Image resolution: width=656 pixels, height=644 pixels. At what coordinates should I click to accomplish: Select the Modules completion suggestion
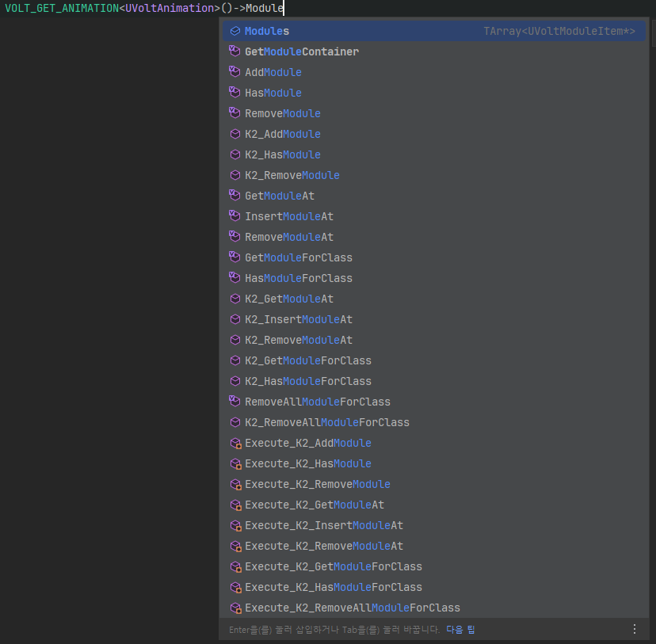pos(267,31)
